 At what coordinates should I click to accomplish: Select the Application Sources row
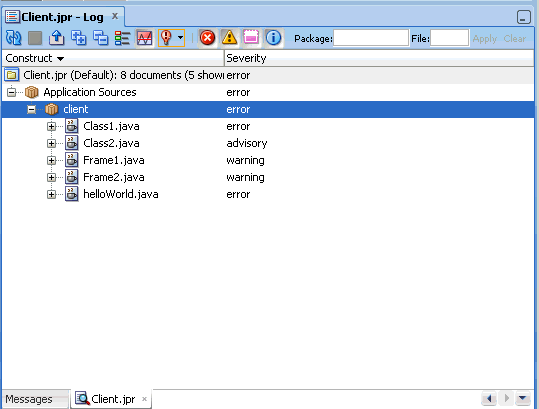tap(268, 92)
